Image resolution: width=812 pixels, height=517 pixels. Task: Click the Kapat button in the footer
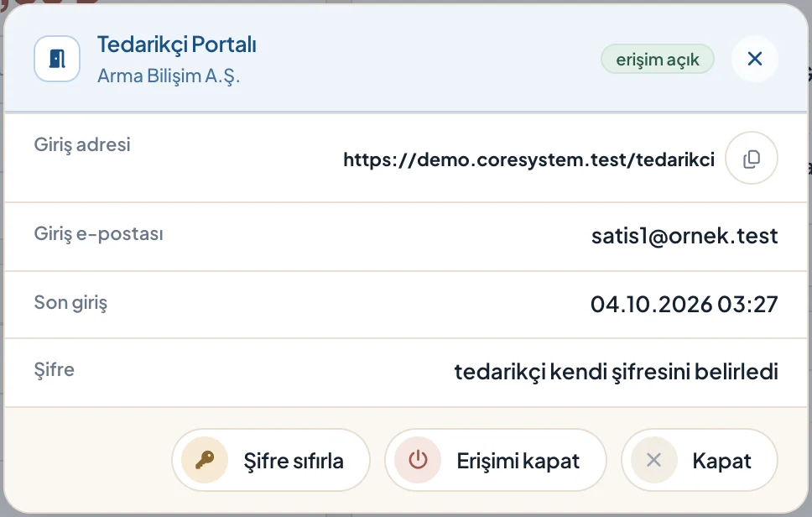[x=699, y=460]
